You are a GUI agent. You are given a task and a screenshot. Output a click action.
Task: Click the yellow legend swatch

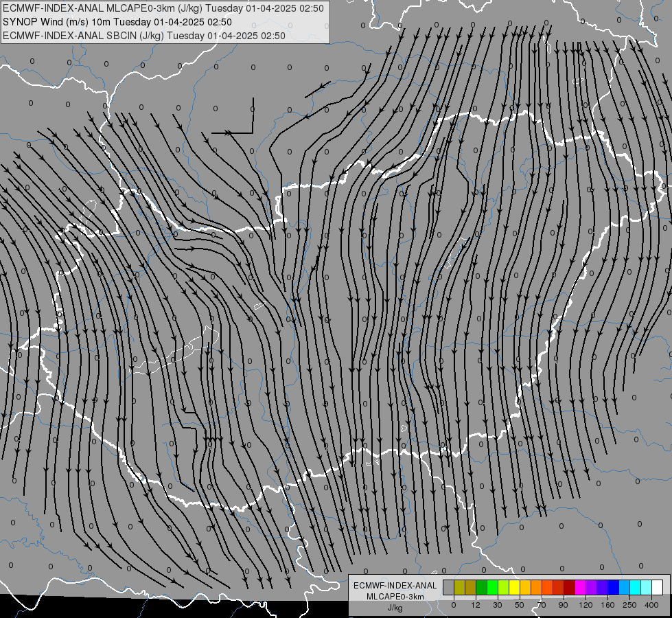[514, 587]
